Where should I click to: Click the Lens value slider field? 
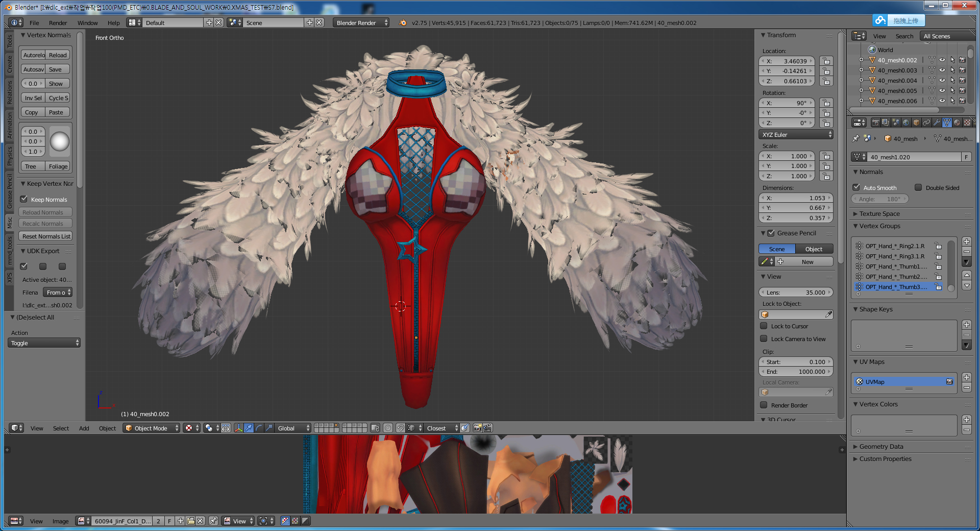tap(796, 293)
